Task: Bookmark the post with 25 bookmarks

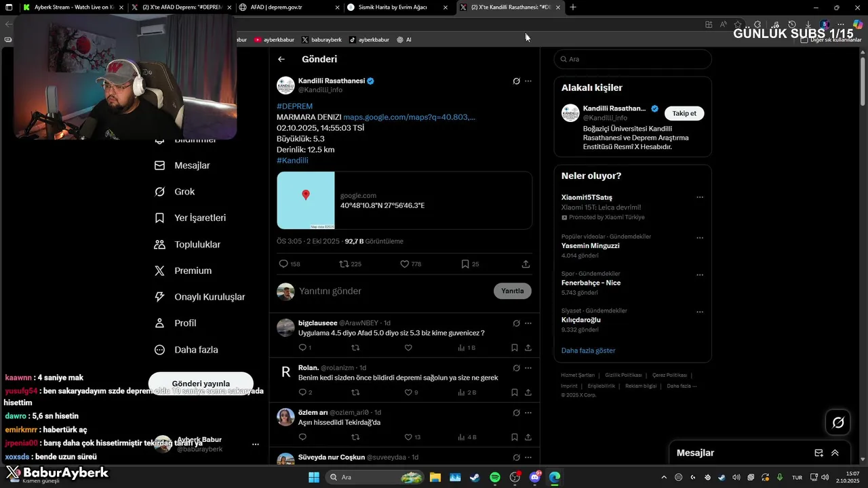Action: tap(465, 264)
